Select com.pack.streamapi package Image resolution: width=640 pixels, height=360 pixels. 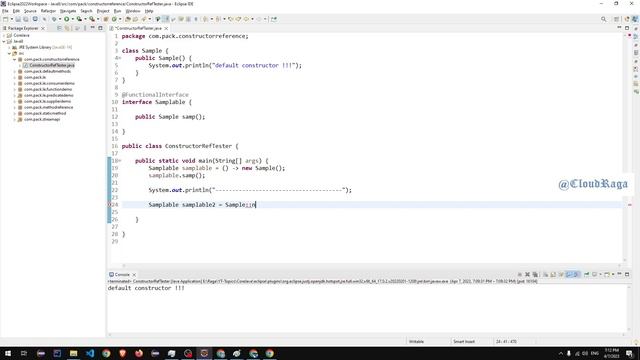tap(42, 119)
